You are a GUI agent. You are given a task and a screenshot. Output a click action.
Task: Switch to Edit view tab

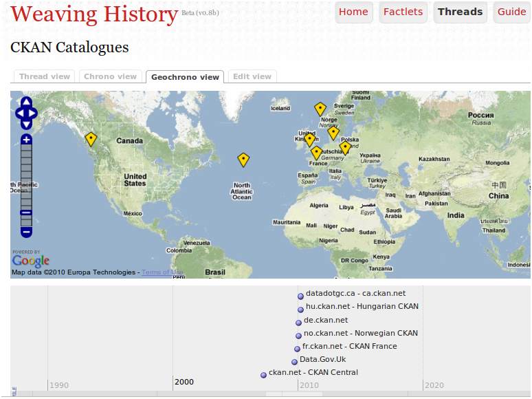click(x=252, y=76)
